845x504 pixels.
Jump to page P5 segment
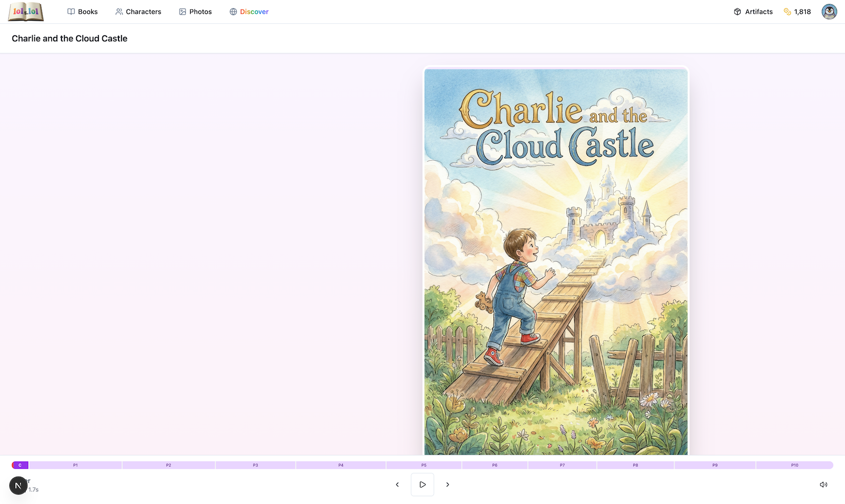coord(424,465)
